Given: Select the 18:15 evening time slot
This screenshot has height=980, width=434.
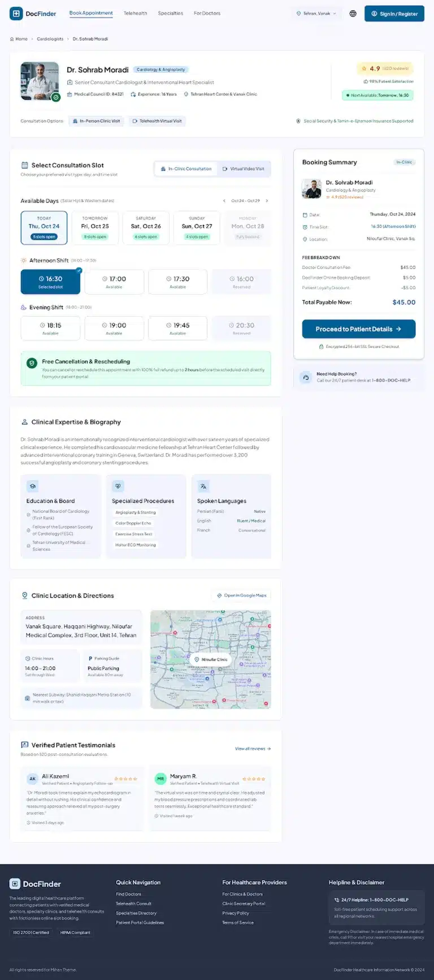Looking at the screenshot, I should pyautogui.click(x=50, y=329).
